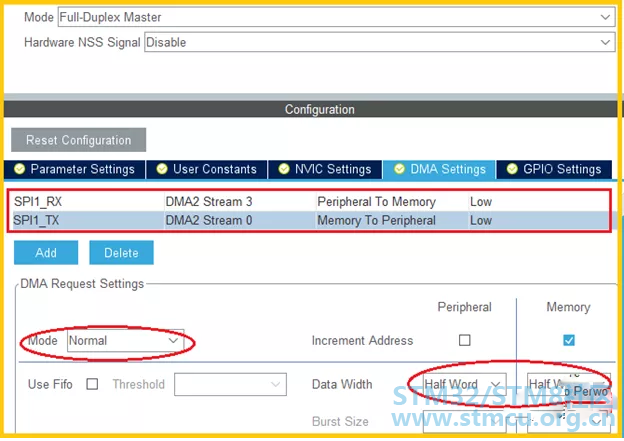Viewport: 624px width, 441px height.
Task: Uncheck Memory Increment Address checkbox
Action: 569,340
